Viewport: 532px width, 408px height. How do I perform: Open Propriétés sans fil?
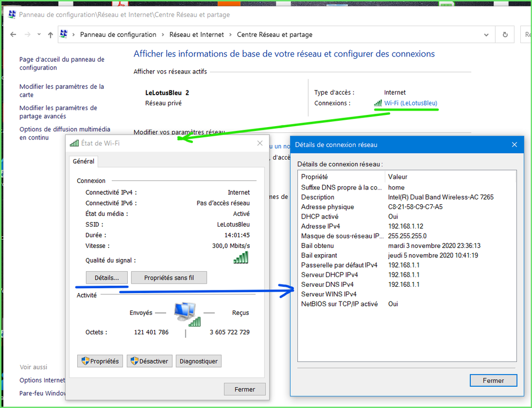pos(169,278)
